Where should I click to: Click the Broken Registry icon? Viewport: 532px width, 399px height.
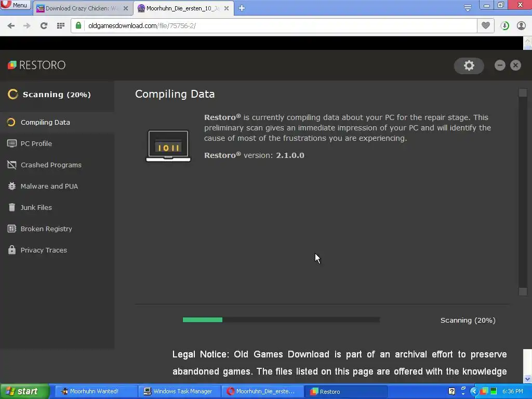[11, 229]
